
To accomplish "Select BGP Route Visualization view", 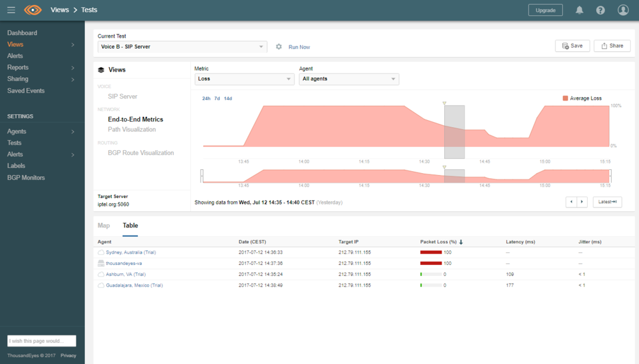I will tap(141, 153).
